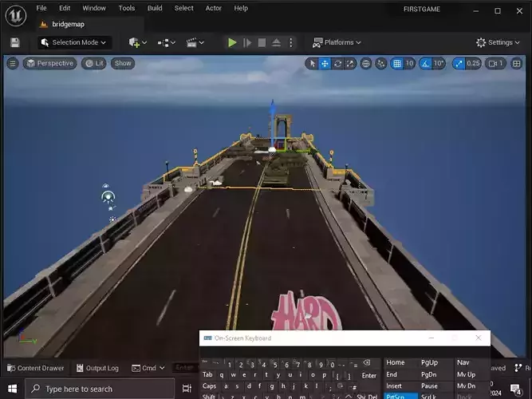Click the Unreal Engine logo icon

tap(16, 16)
